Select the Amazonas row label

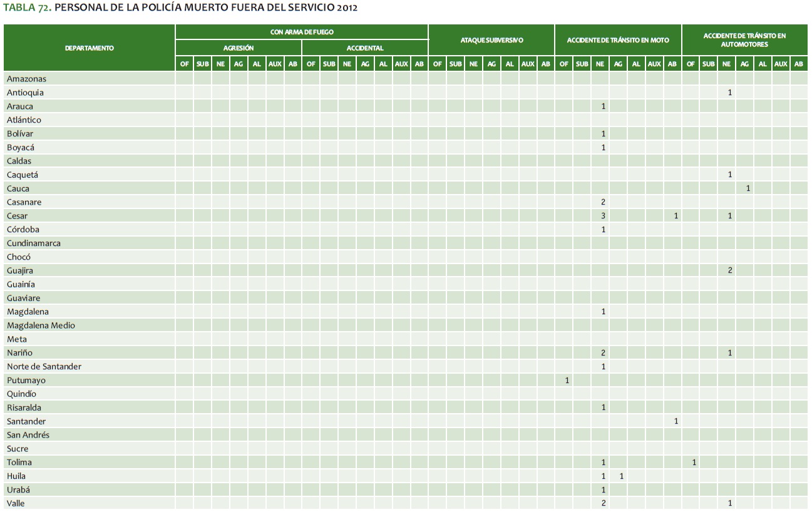point(26,79)
